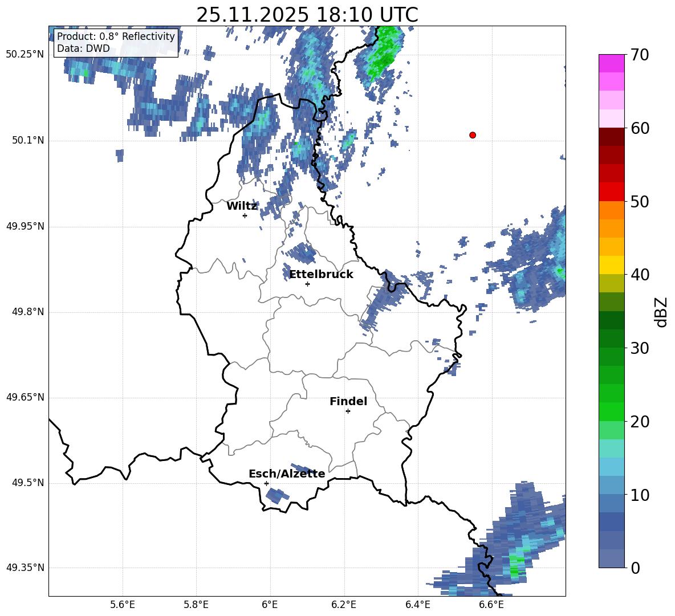The height and width of the screenshot is (616, 675).
Task: Click the 5.6°E longitude label
Action: pos(123,605)
